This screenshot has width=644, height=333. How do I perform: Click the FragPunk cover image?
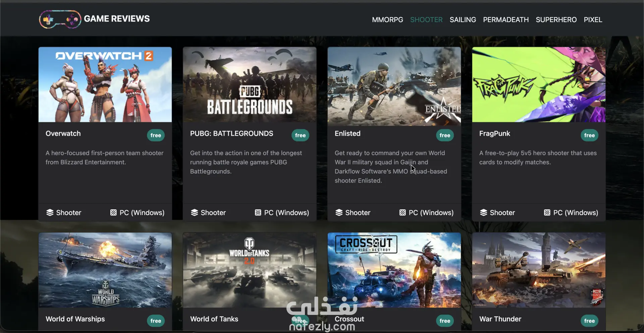coord(539,84)
